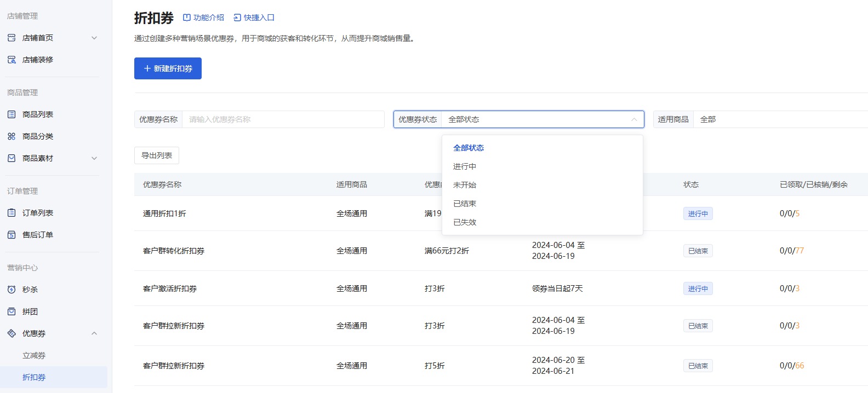Image resolution: width=868 pixels, height=393 pixels.
Task: Click the 适用商品 column header
Action: click(352, 184)
